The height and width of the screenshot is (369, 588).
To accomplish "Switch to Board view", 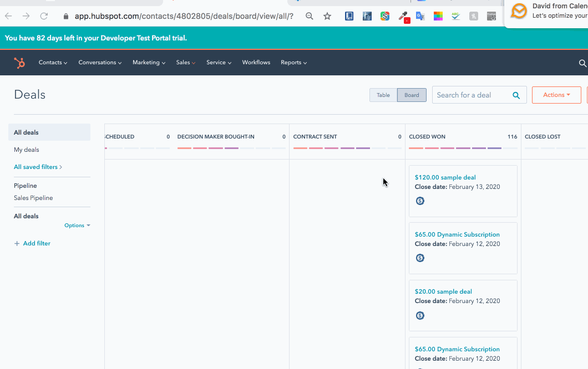I will (412, 95).
